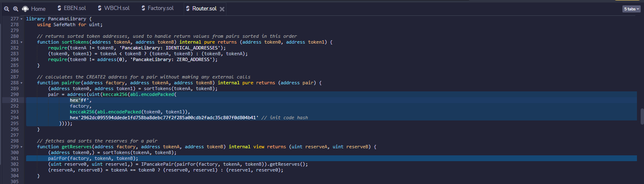Image resolution: width=644 pixels, height=184 pixels.
Task: Click the 'returns sorted token addresses' comment
Action: 167,36
